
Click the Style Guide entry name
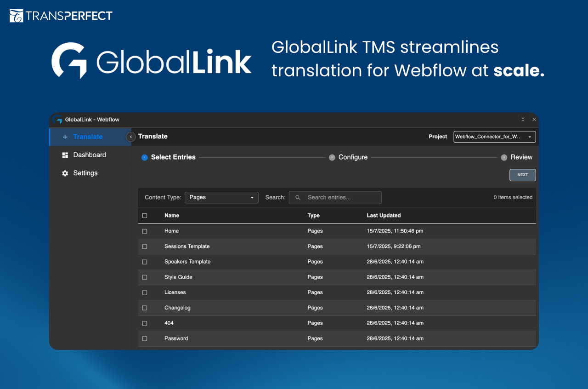click(x=178, y=277)
